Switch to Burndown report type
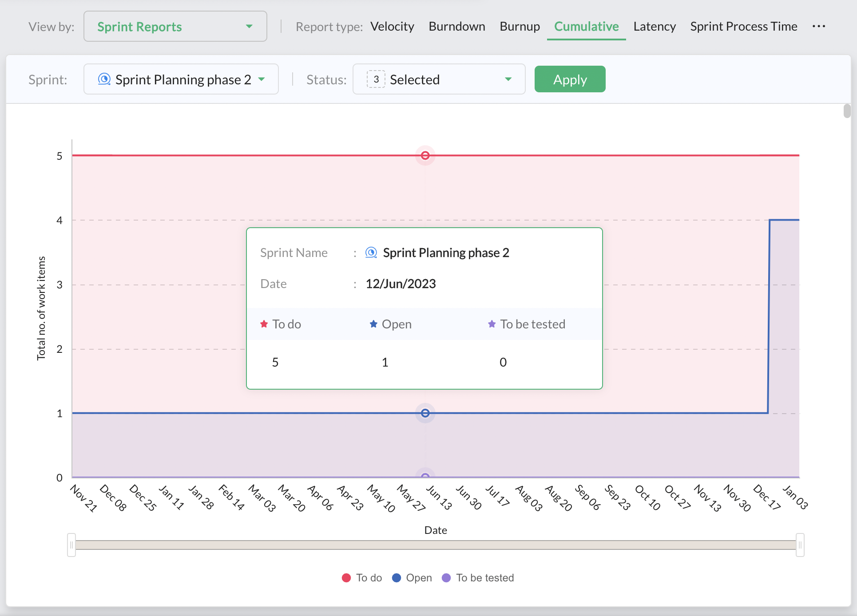 (x=456, y=27)
